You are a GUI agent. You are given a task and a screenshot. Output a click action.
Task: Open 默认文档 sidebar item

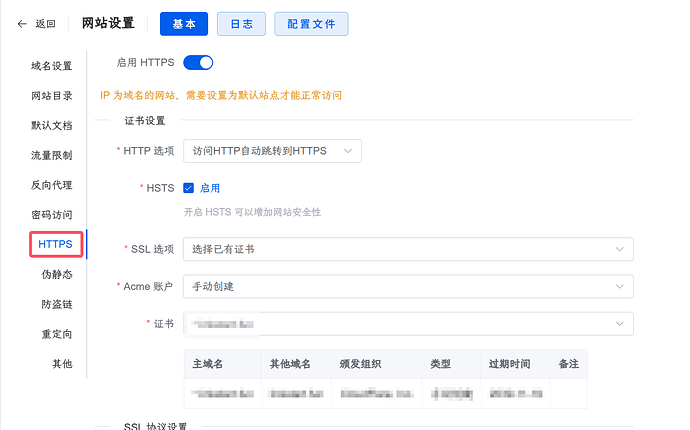point(51,125)
